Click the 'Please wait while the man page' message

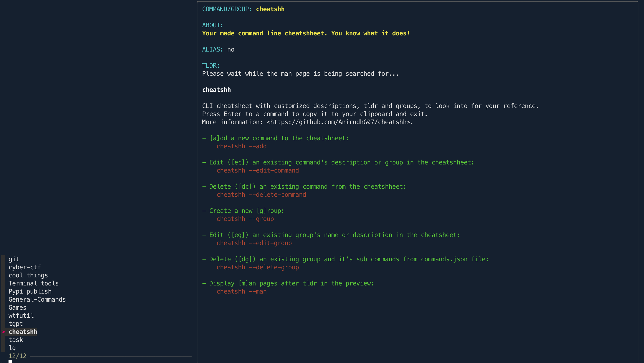tap(300, 74)
